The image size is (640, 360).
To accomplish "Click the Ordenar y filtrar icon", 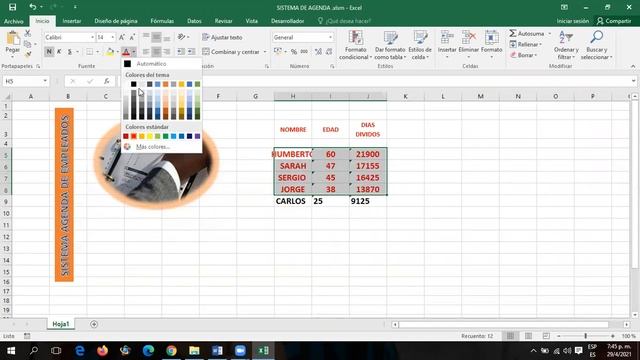I will pyautogui.click(x=566, y=38).
